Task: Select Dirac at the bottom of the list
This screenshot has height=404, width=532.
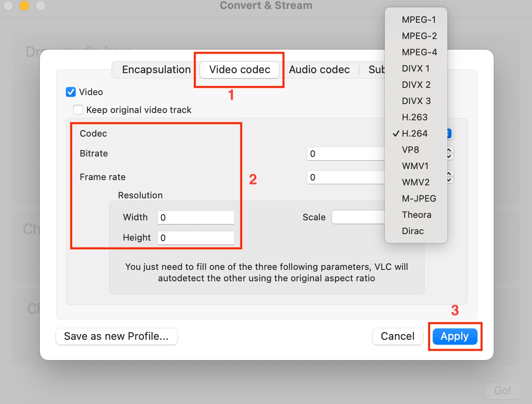Action: [x=413, y=231]
